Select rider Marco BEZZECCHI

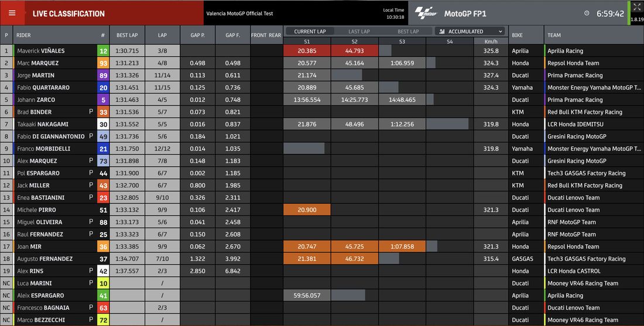pyautogui.click(x=41, y=320)
